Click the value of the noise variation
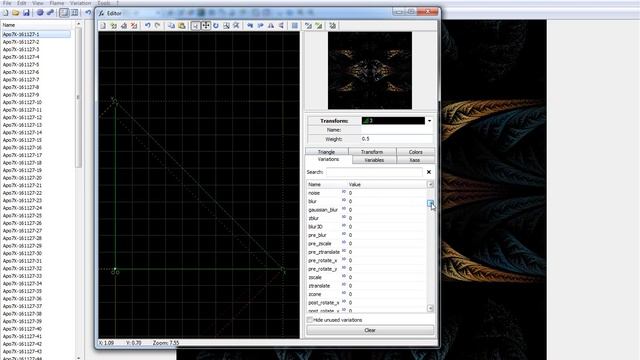This screenshot has height=360, width=640. click(x=386, y=193)
